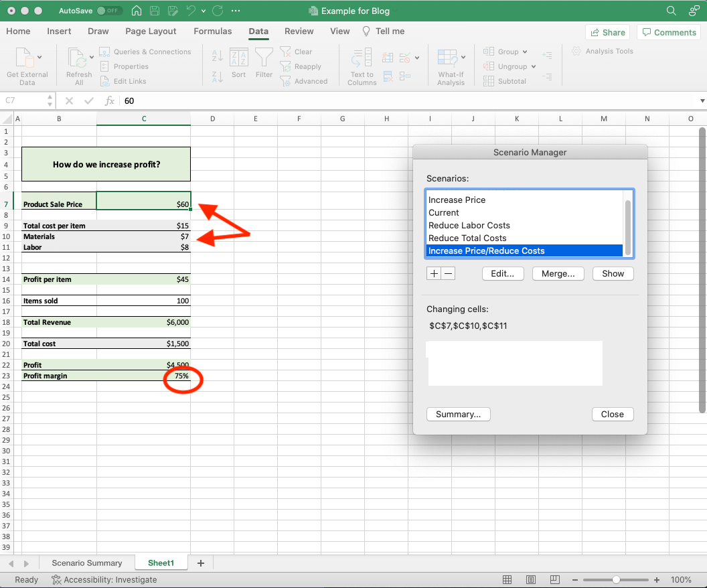
Task: Open the Ungroup dropdown
Action: (x=533, y=66)
